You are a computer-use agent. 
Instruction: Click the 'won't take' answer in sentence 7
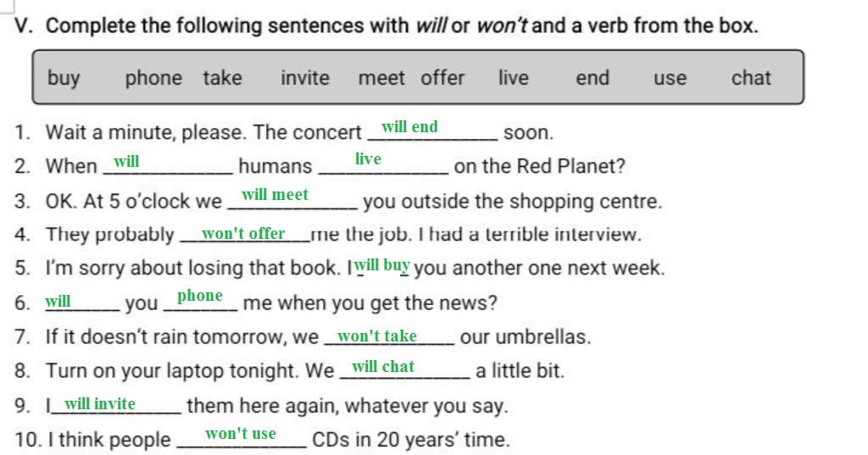pyautogui.click(x=377, y=336)
